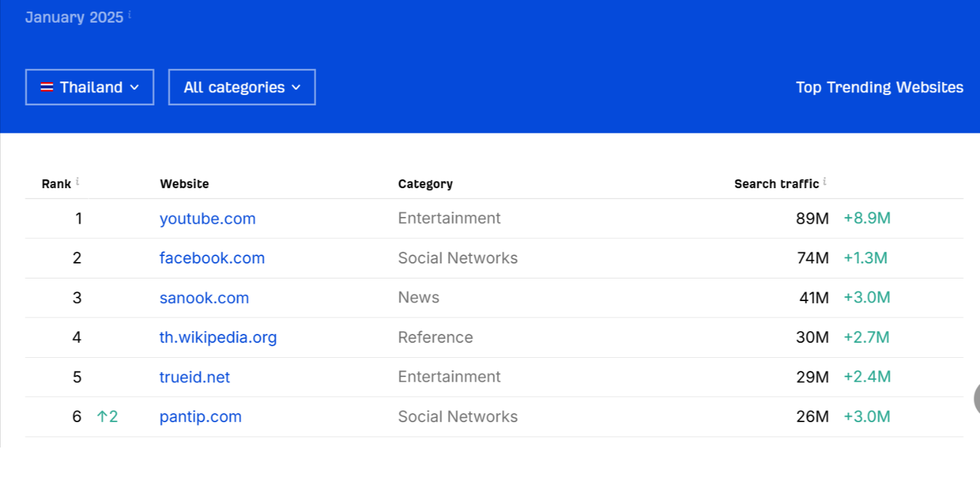Viewport: 980px width, 481px height.
Task: Click the 89M traffic value
Action: coord(812,218)
